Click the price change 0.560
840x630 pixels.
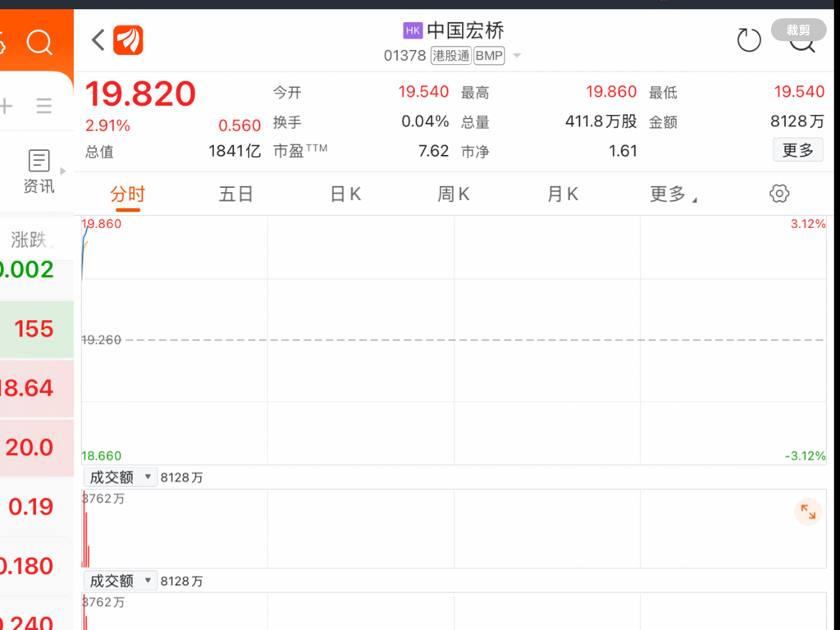(x=240, y=126)
